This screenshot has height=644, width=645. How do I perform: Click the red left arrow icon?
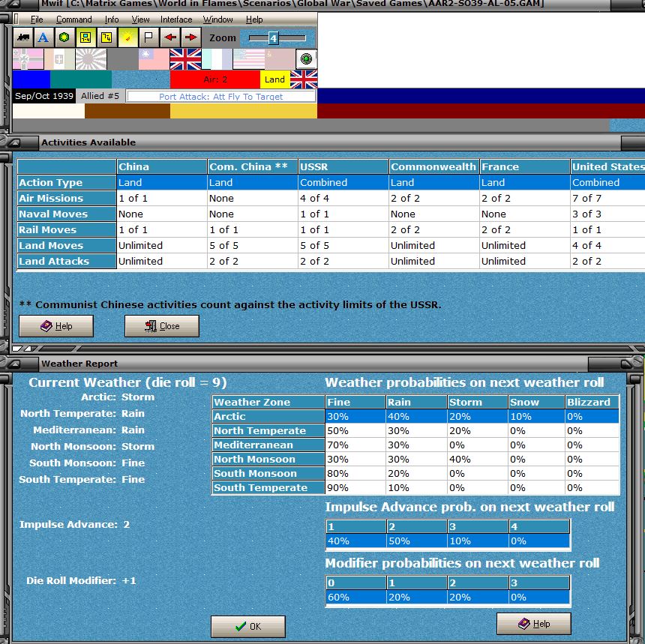click(x=170, y=37)
